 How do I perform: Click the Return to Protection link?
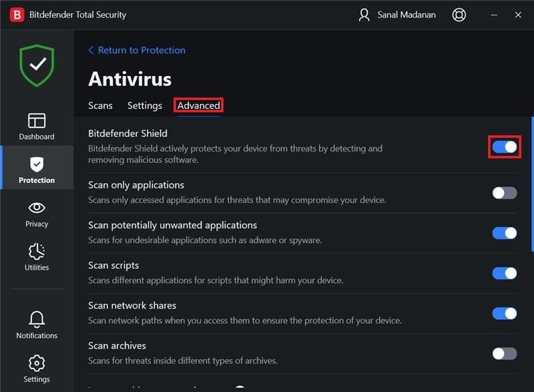137,50
